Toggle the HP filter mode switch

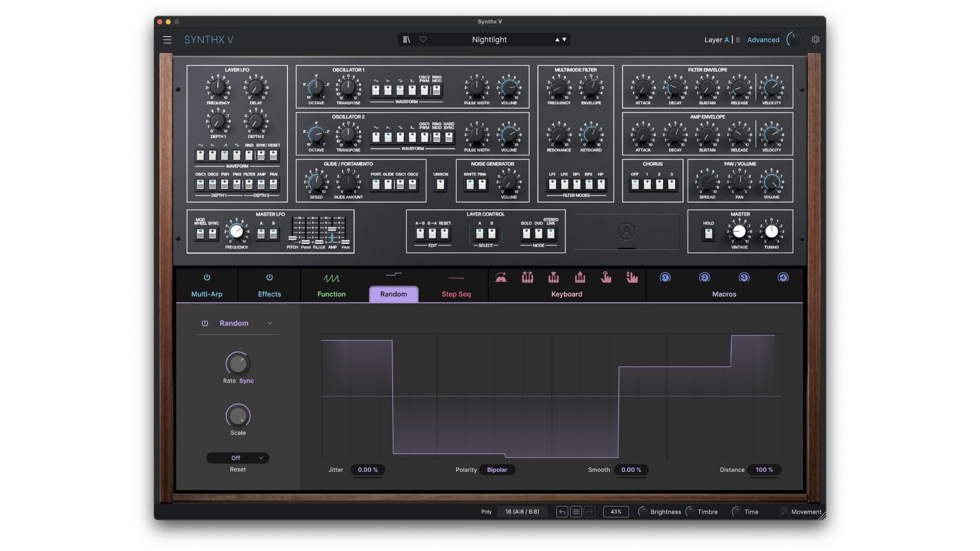tap(601, 184)
